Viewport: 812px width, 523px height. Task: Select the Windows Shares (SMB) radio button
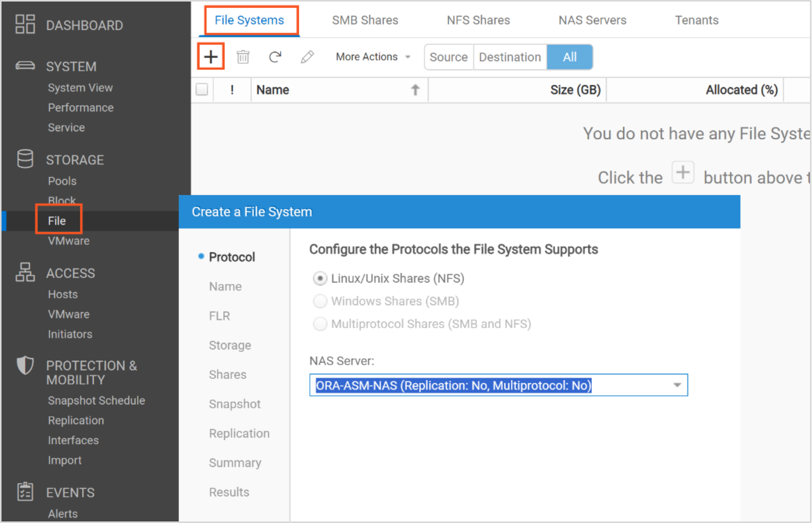pyautogui.click(x=320, y=301)
